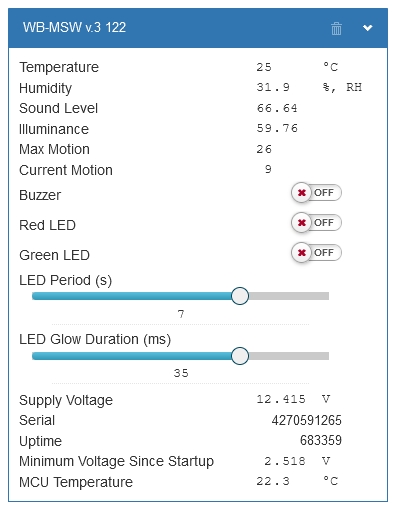Toggle the Buzzer switch on
The image size is (394, 507).
tap(316, 193)
